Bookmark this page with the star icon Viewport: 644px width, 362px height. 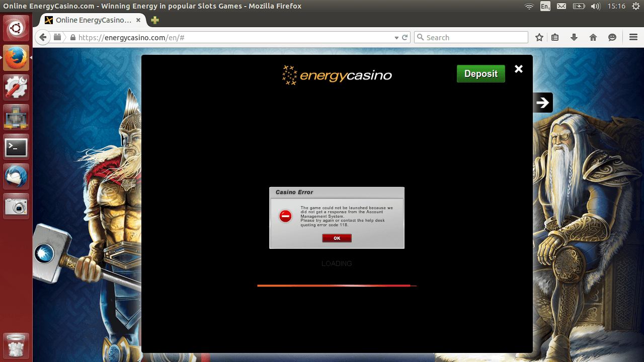click(539, 37)
